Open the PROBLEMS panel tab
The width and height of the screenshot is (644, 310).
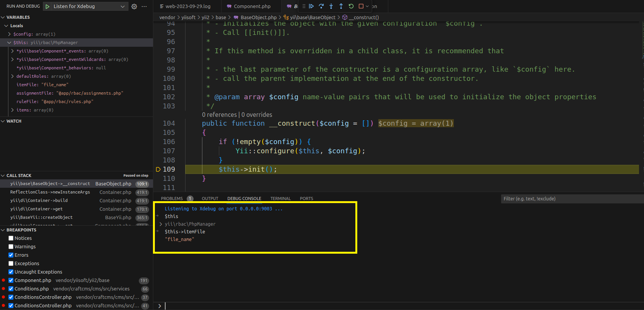point(172,198)
